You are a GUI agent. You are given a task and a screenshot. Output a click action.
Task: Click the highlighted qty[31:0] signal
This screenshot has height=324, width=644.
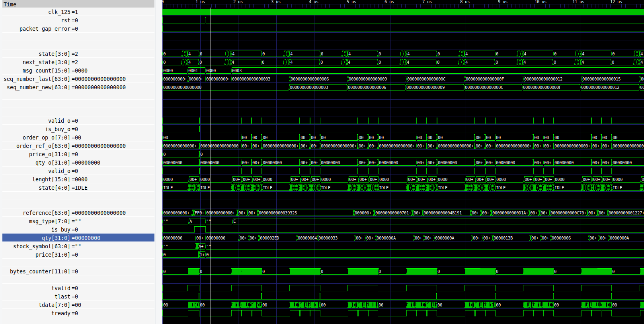[x=71, y=238]
